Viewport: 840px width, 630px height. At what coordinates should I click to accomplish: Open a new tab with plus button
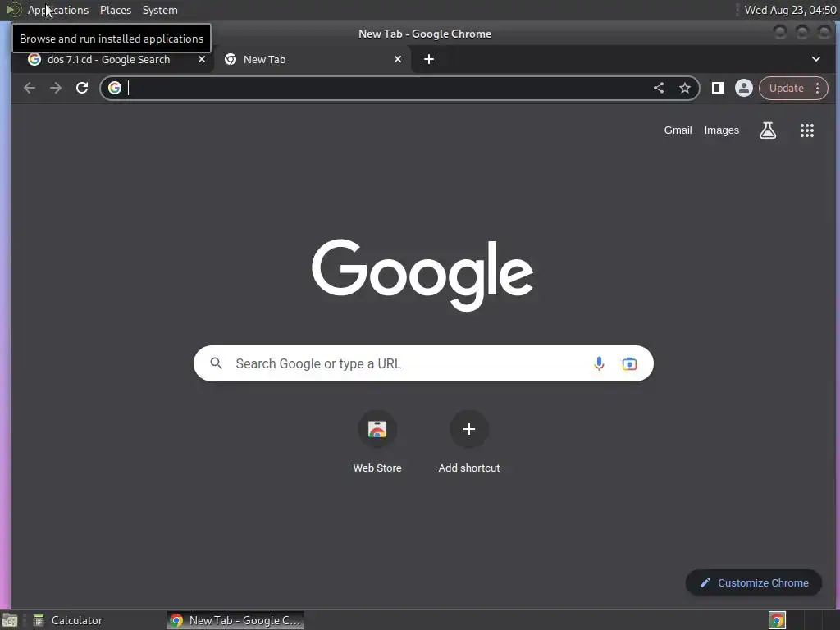pyautogui.click(x=429, y=59)
